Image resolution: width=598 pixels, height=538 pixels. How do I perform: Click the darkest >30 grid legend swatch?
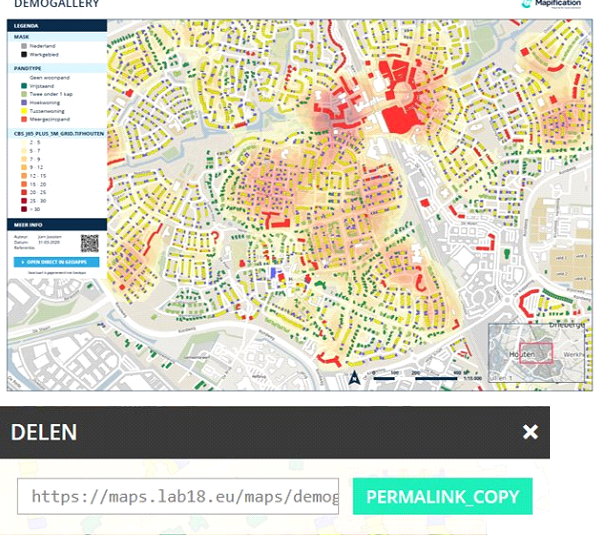(x=24, y=209)
